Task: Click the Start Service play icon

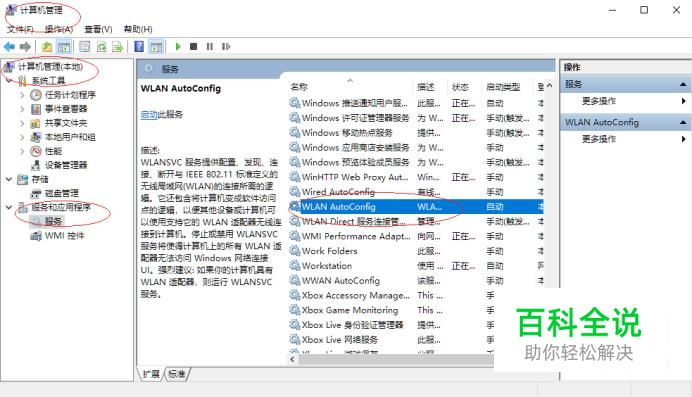Action: [x=178, y=46]
